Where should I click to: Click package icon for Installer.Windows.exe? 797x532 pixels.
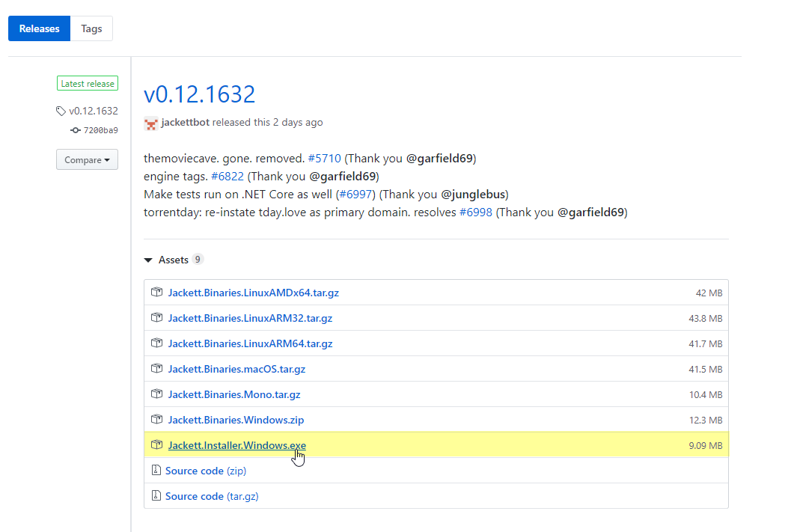tap(156, 444)
